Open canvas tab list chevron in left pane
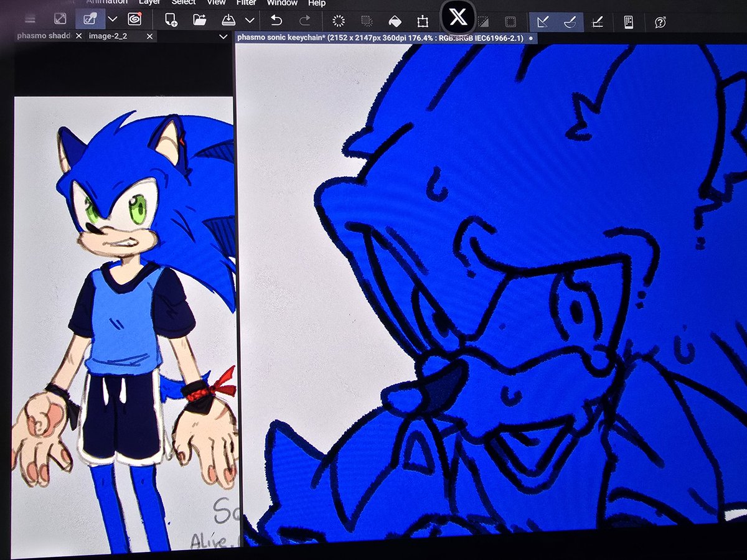Screen dimensions: 747x560 point(223,37)
